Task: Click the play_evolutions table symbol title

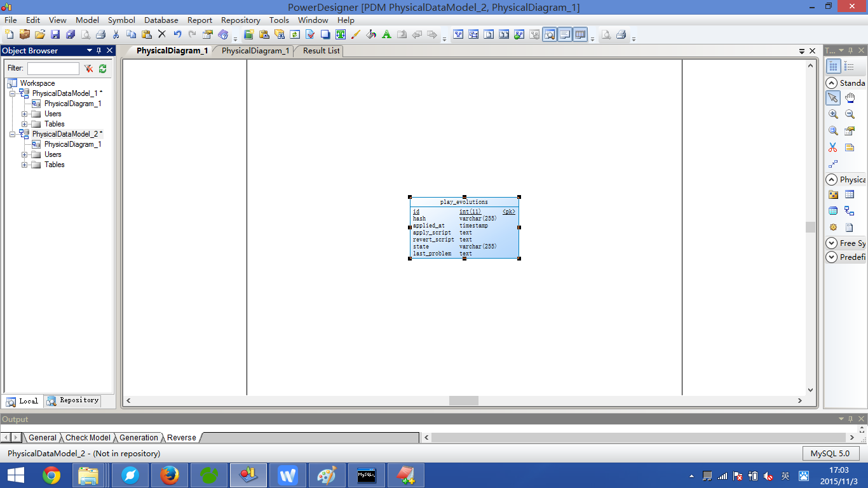Action: tap(464, 202)
